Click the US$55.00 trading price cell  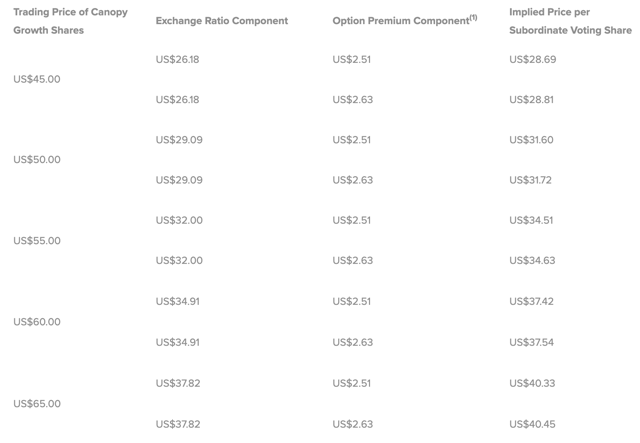37,241
